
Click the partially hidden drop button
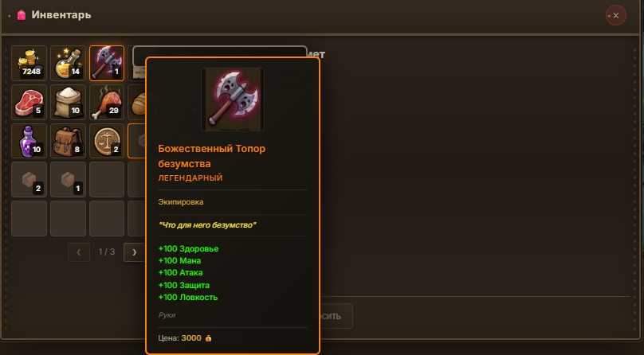coord(336,316)
